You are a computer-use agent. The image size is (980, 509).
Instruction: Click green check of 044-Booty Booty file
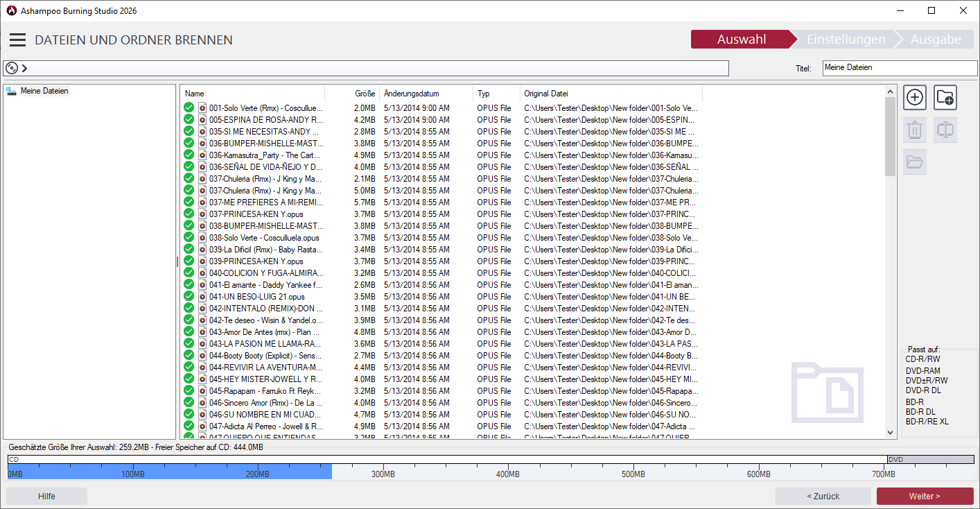click(189, 356)
